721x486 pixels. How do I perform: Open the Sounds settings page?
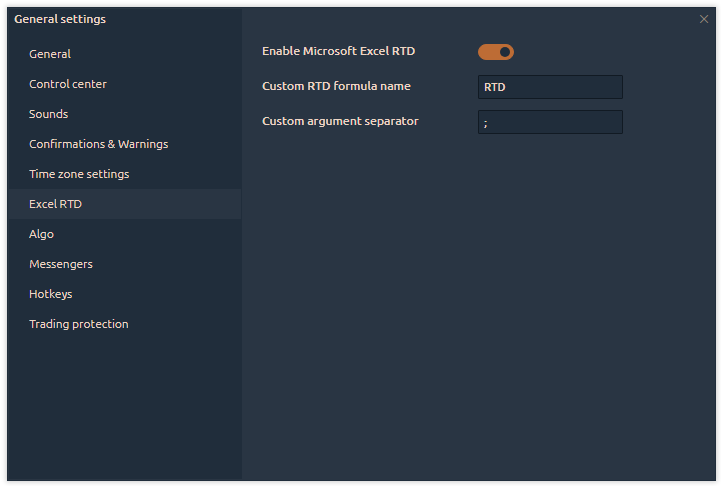tap(48, 114)
